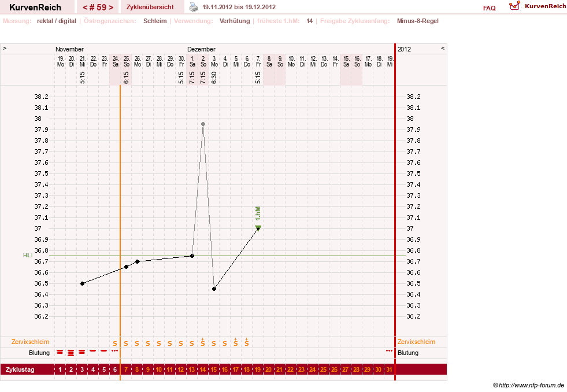
Task: Click the date header 2. So in December
Action: 203,61
